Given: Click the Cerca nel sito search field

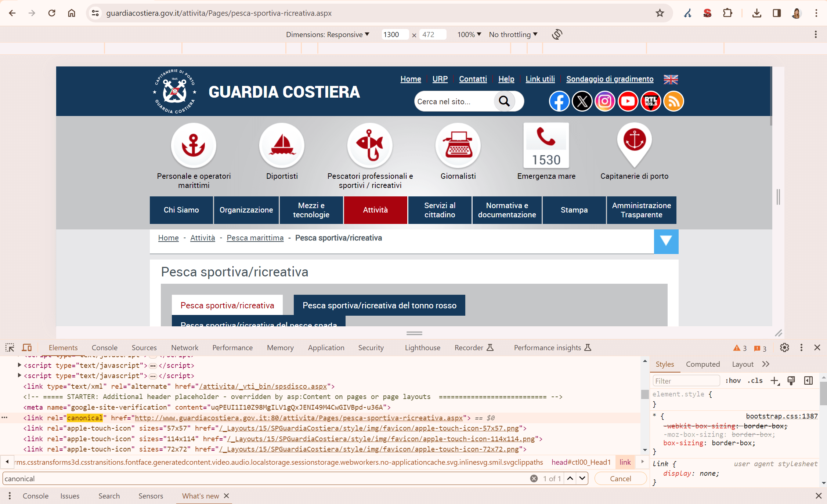Looking at the screenshot, I should 454,102.
